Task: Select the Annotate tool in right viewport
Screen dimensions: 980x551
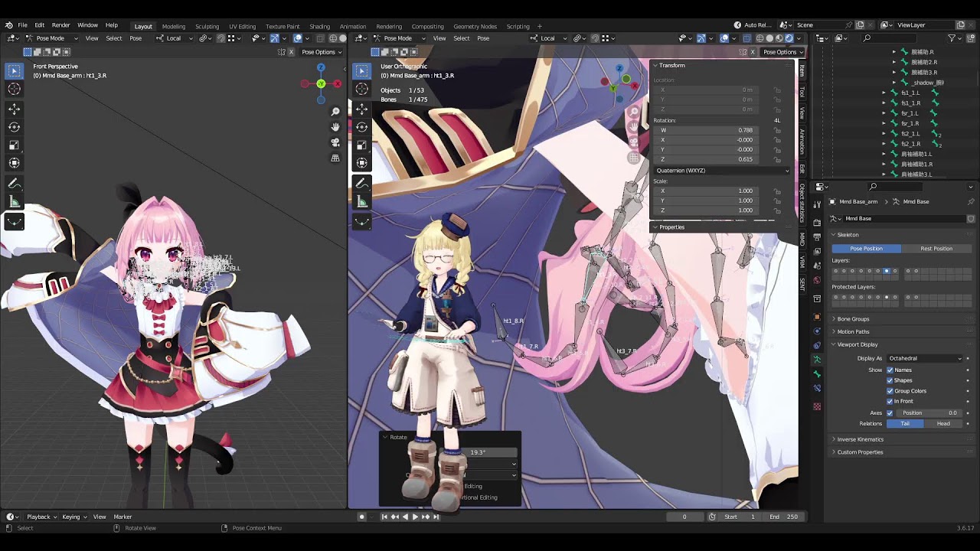Action: pyautogui.click(x=362, y=184)
